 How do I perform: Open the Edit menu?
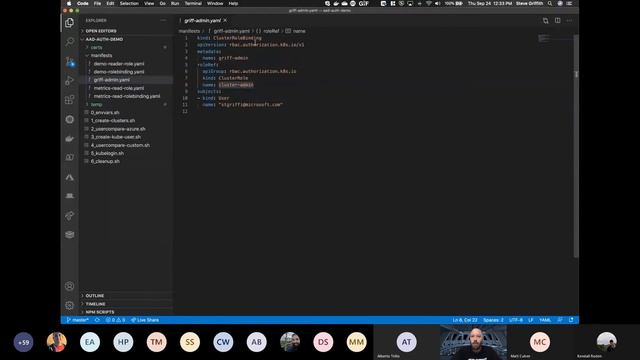[110, 3]
